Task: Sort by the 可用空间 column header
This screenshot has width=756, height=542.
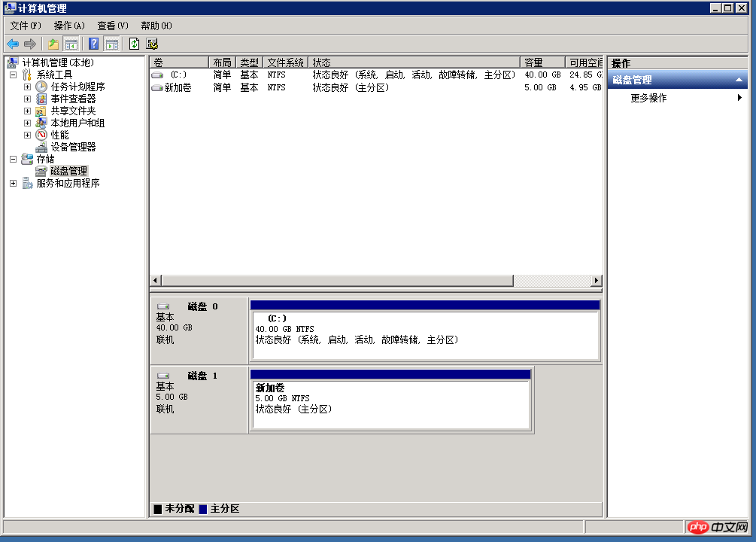Action: pyautogui.click(x=584, y=62)
